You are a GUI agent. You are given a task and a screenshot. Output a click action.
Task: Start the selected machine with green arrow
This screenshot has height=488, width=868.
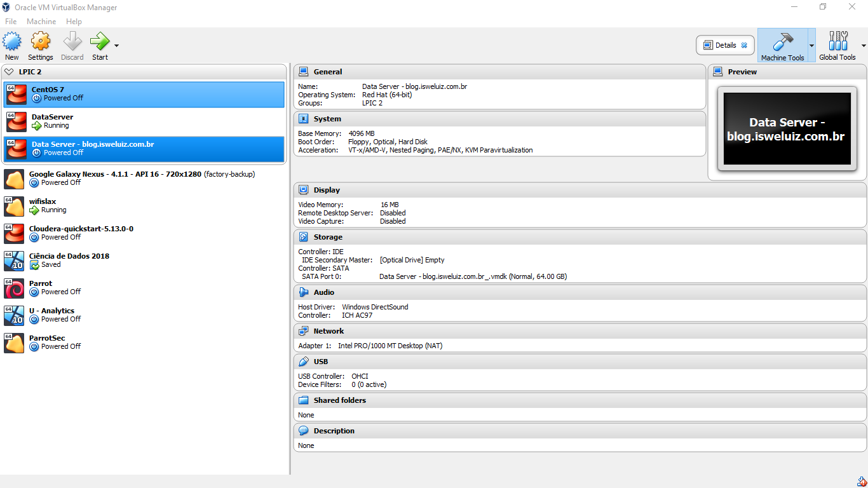pyautogui.click(x=100, y=42)
